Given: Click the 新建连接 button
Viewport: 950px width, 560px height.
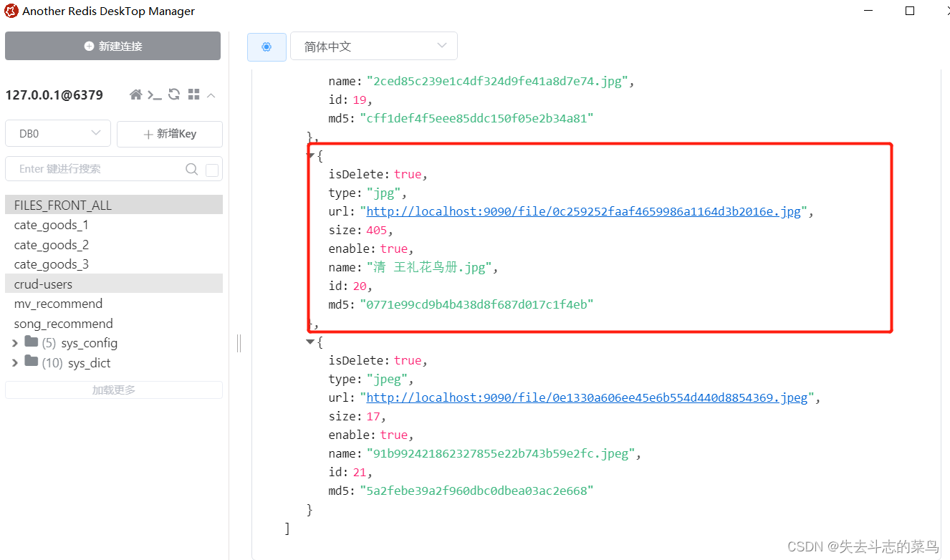Looking at the screenshot, I should (113, 46).
